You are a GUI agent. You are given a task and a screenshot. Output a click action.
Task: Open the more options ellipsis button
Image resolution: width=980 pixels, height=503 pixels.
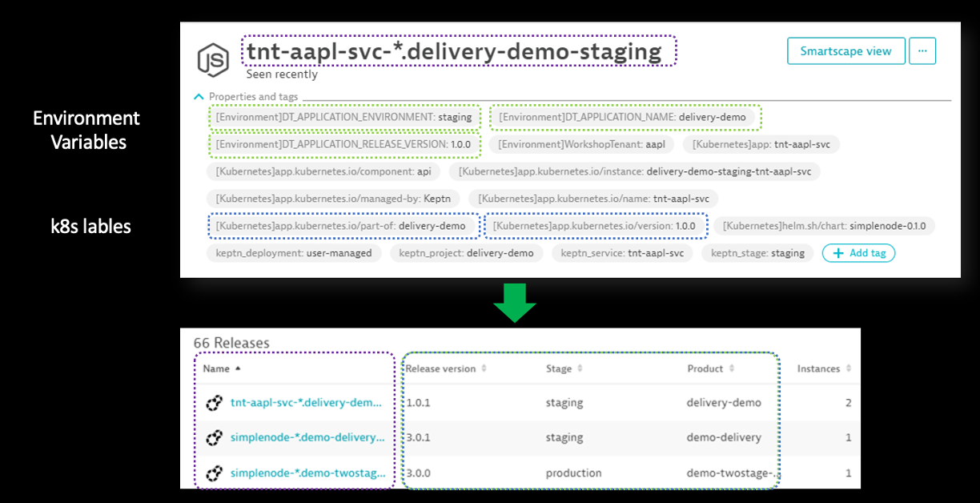[x=922, y=51]
